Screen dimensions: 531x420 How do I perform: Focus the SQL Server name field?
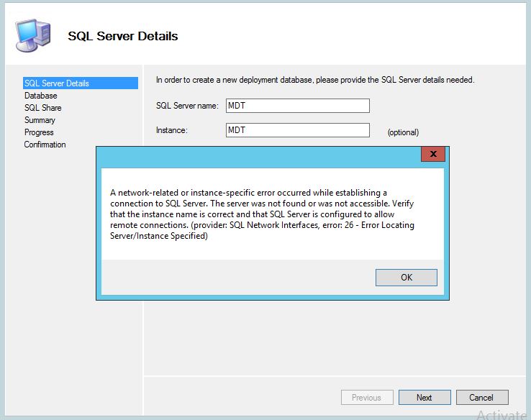(298, 106)
